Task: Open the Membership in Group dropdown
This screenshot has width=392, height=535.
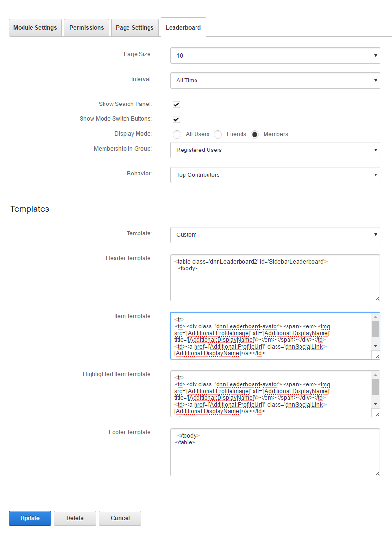Action: point(275,150)
